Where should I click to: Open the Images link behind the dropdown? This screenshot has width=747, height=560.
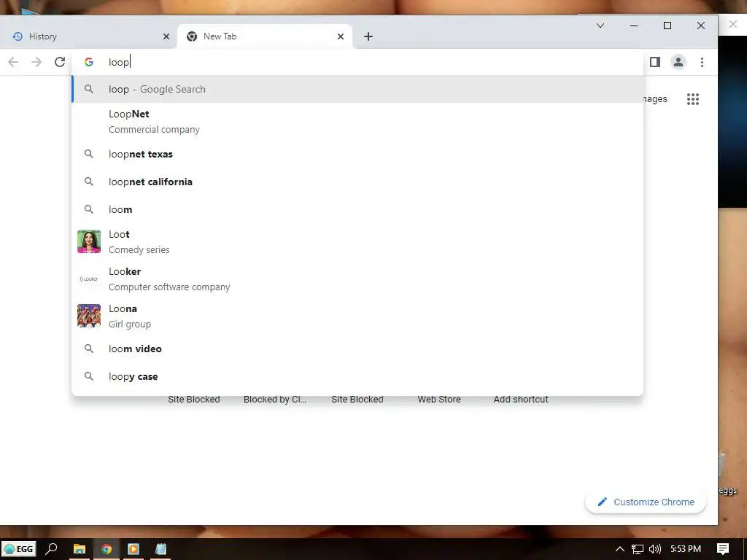point(656,99)
